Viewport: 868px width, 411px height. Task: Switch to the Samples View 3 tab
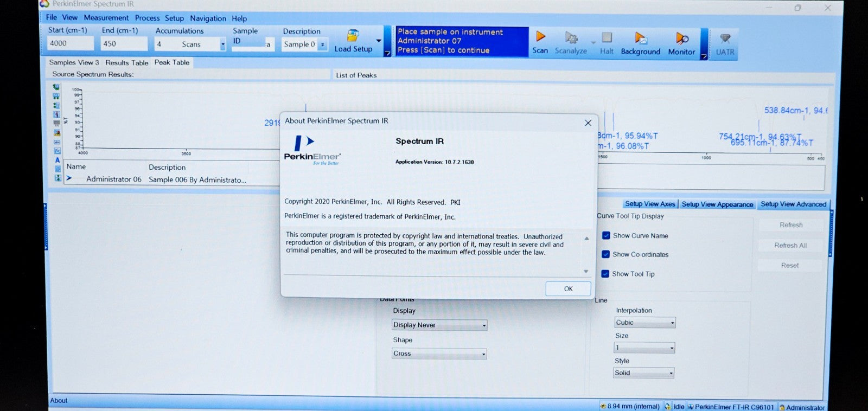74,62
